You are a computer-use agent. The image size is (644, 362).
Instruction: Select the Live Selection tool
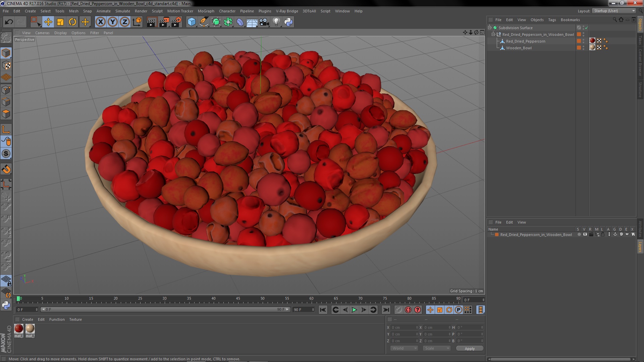pos(36,22)
